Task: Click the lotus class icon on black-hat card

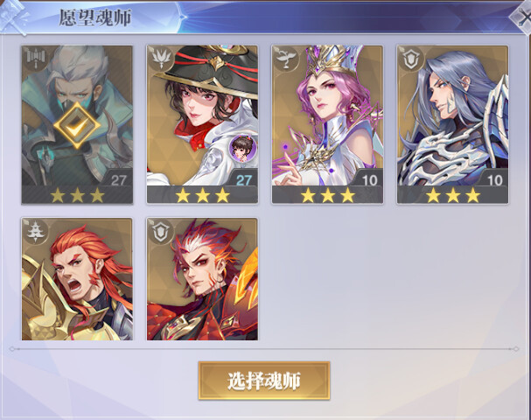Action: pos(160,59)
